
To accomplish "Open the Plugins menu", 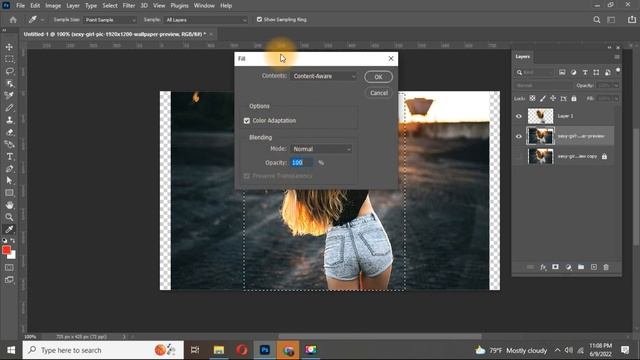I will pyautogui.click(x=180, y=6).
